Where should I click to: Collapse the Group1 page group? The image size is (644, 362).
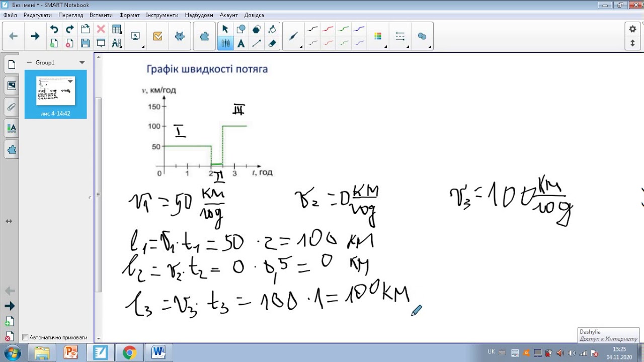coord(29,62)
